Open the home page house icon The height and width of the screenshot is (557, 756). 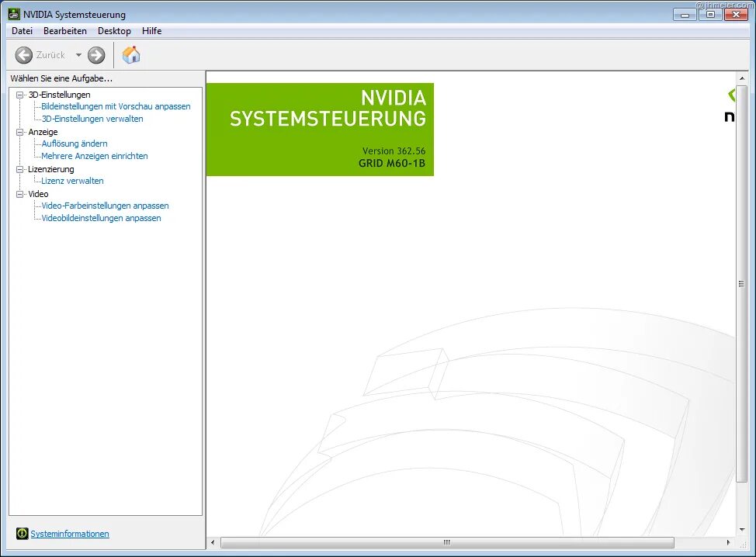point(131,54)
